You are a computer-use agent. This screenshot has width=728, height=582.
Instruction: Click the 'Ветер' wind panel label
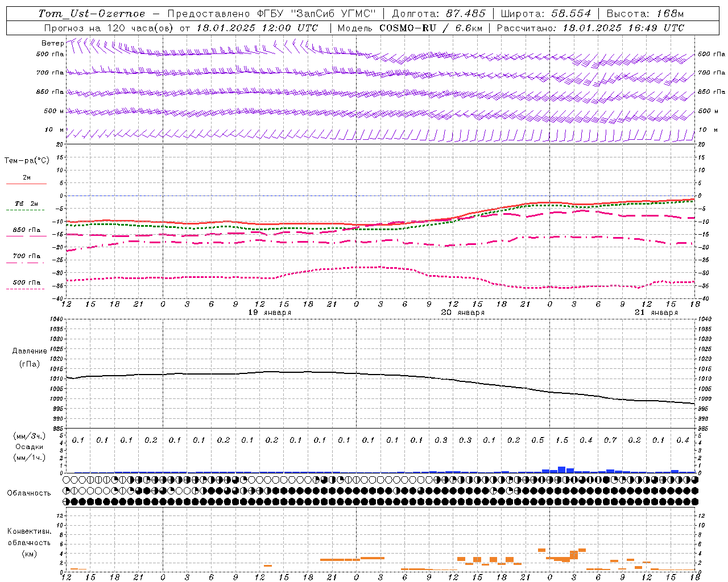pos(52,43)
